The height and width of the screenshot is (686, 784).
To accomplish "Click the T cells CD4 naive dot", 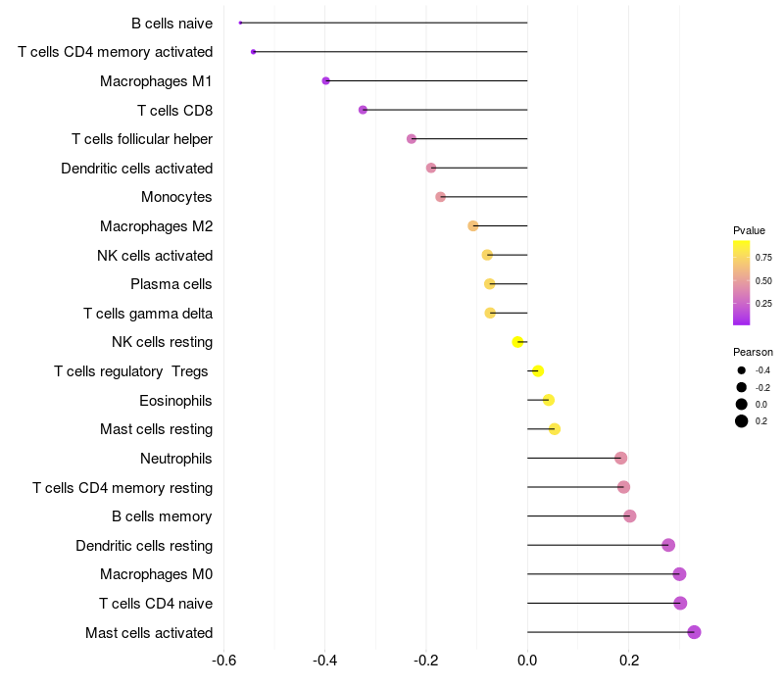I will click(x=680, y=603).
